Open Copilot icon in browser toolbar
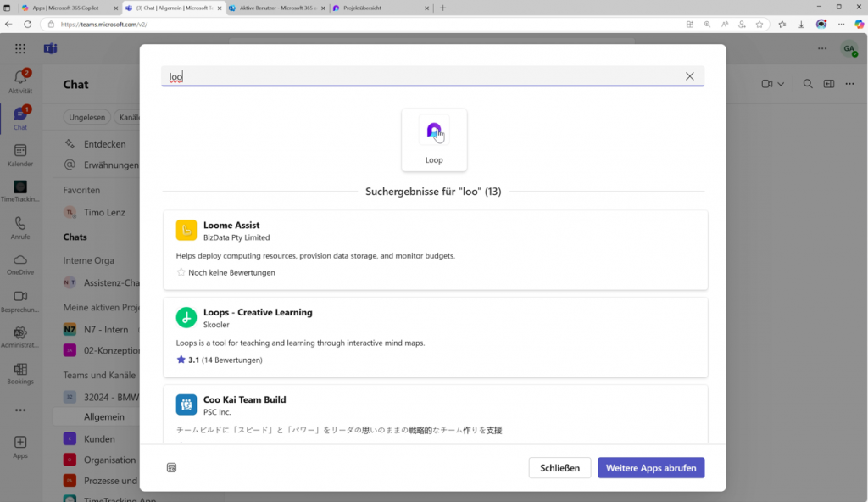Screen dimensions: 868x502 coord(859,25)
